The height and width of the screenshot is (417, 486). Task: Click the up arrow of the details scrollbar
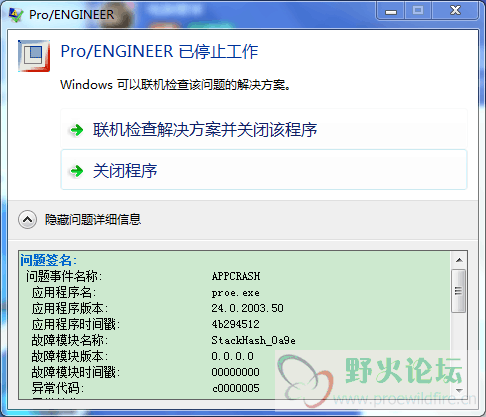point(459,260)
